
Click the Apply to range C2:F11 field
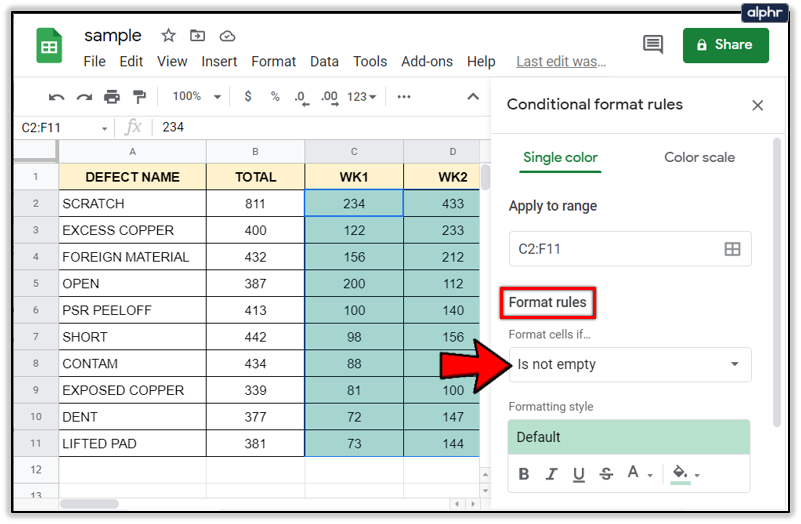[x=612, y=249]
